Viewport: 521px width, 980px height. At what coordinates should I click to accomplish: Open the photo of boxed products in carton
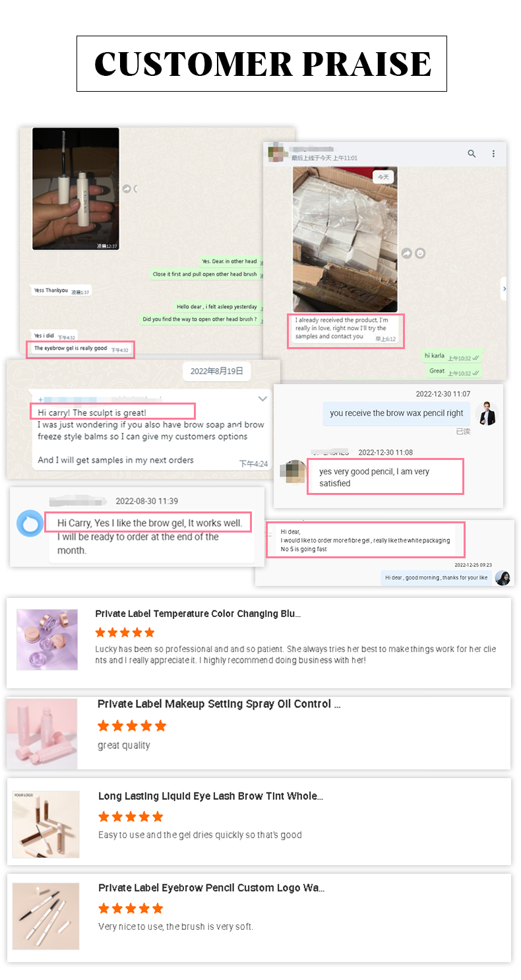point(345,240)
